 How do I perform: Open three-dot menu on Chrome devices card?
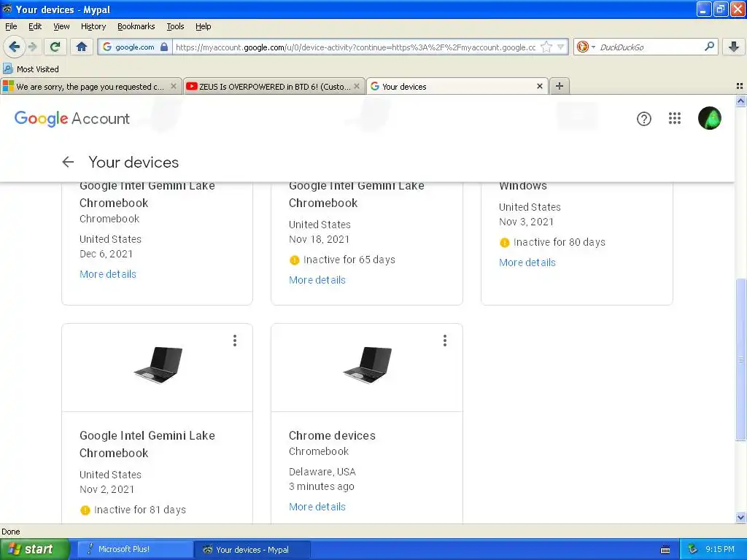444,341
